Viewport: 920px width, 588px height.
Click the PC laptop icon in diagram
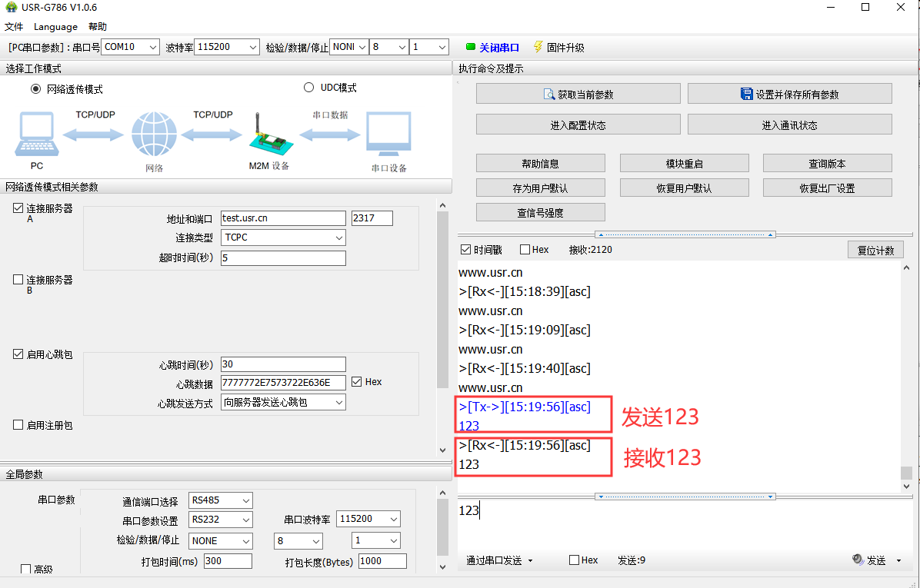coord(35,135)
